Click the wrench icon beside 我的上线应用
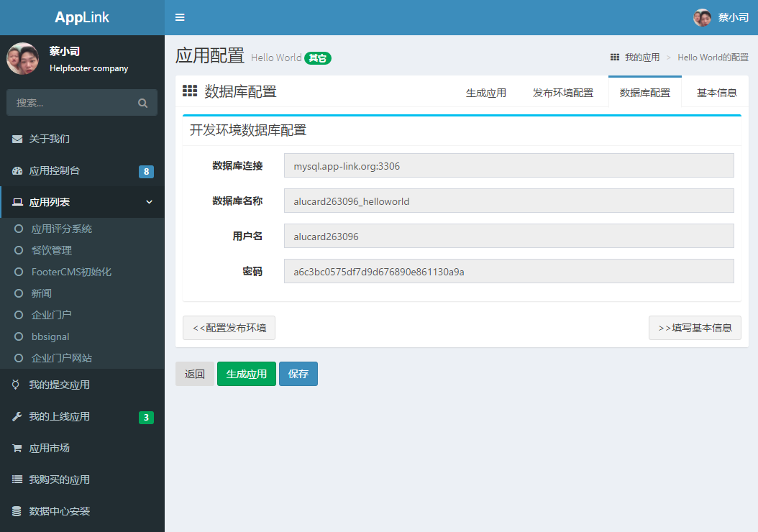Viewport: 758px width, 532px height. tap(17, 416)
